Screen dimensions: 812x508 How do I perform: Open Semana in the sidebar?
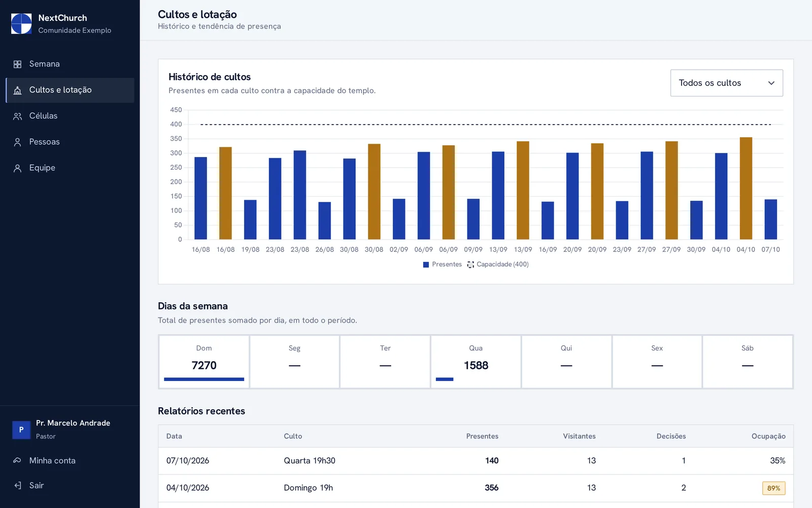pos(70,64)
